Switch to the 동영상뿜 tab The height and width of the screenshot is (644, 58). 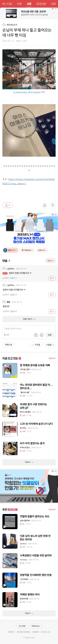tap(41, 4)
